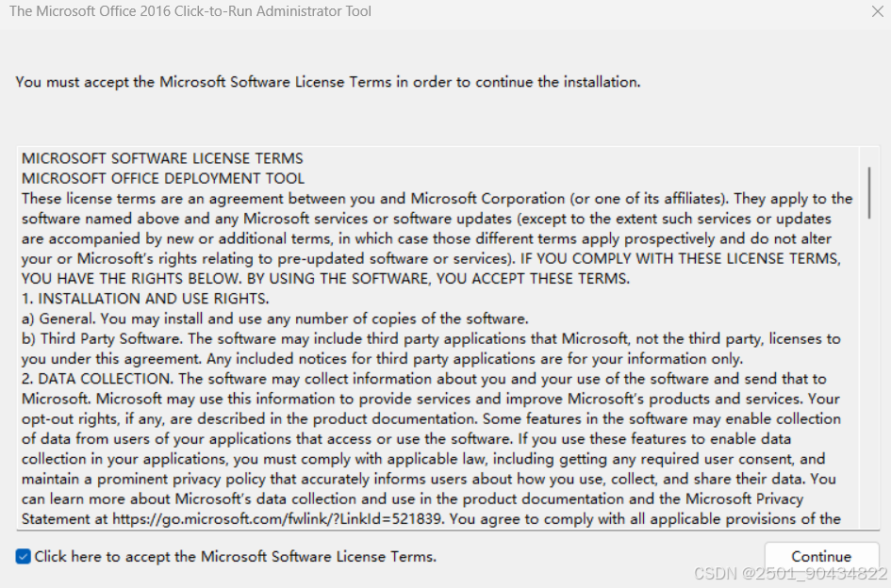Click the dialog title text
The height and width of the screenshot is (588, 891).
(x=190, y=11)
